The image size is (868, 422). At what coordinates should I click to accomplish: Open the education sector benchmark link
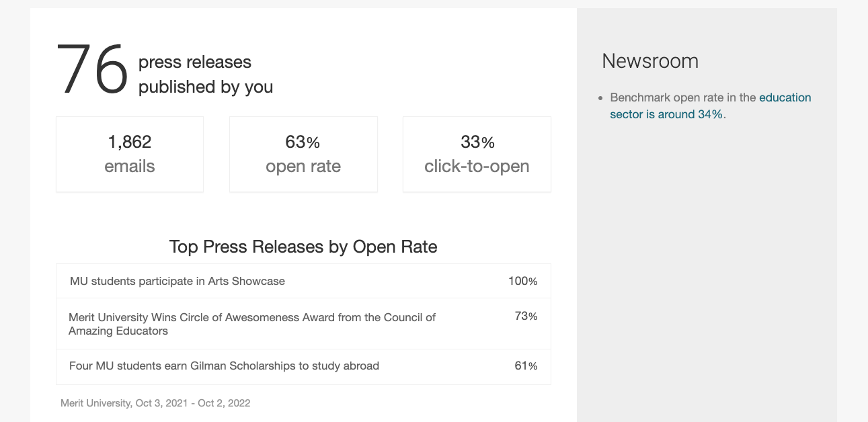pyautogui.click(x=785, y=98)
